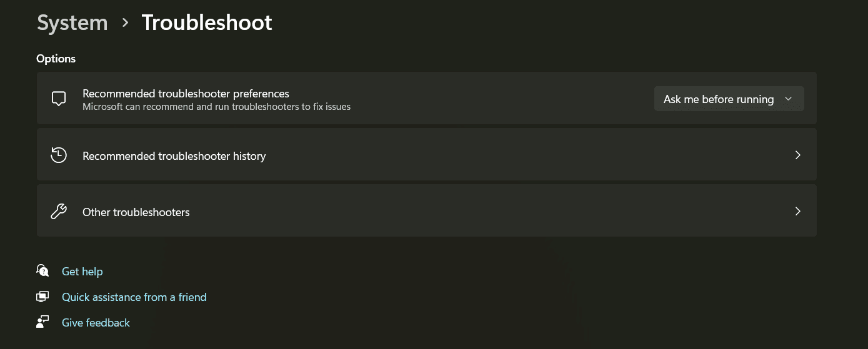Viewport: 868px width, 349px height.
Task: Select the Troubleshoot page title
Action: [x=207, y=23]
